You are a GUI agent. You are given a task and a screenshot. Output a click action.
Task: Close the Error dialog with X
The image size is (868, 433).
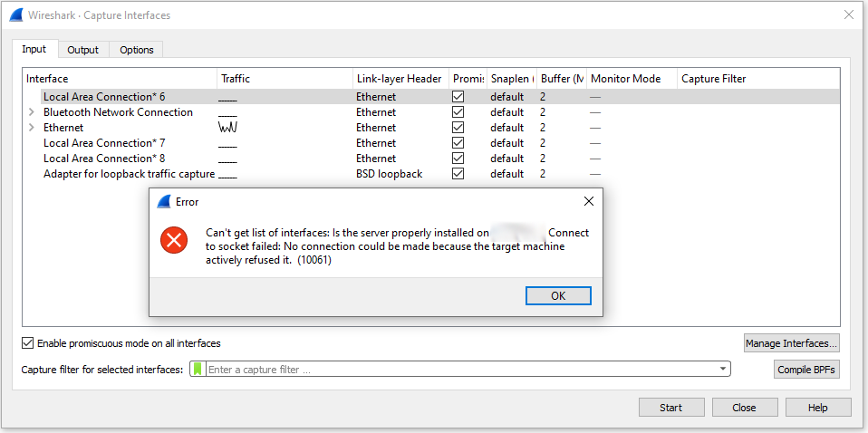click(589, 201)
